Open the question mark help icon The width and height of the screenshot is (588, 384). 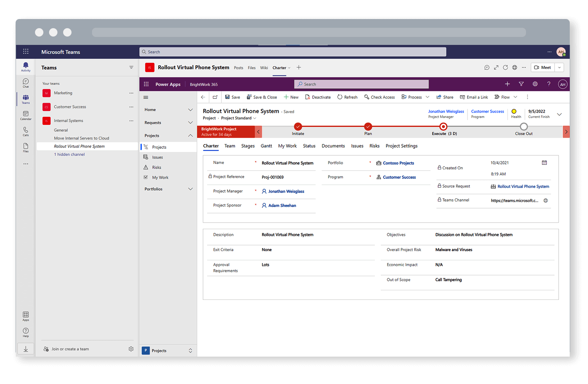click(548, 84)
